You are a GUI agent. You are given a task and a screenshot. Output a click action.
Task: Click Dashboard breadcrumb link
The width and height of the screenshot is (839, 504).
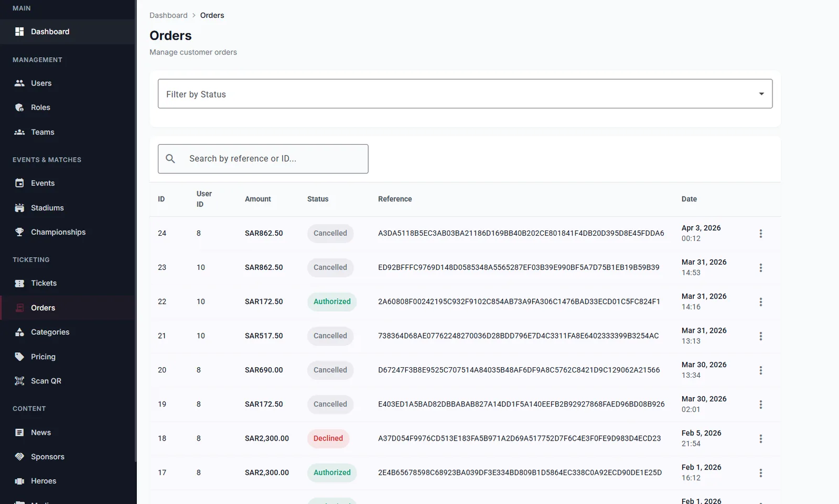click(168, 15)
